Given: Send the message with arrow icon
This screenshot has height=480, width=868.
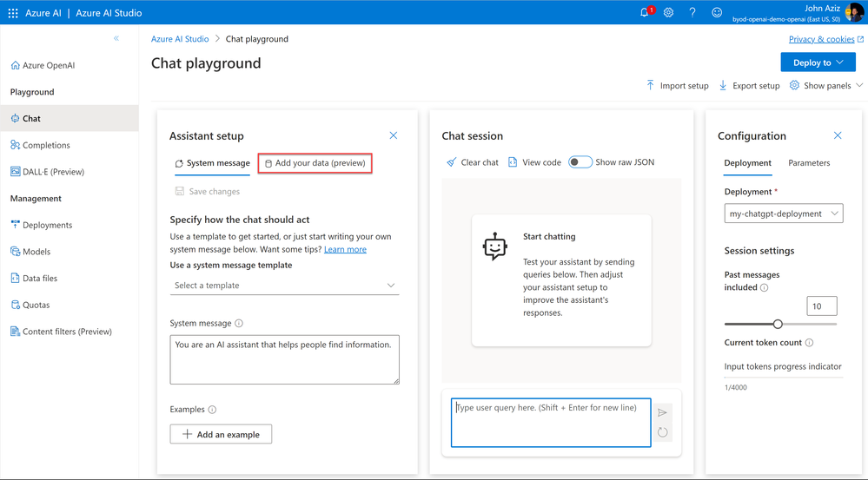Looking at the screenshot, I should [663, 412].
